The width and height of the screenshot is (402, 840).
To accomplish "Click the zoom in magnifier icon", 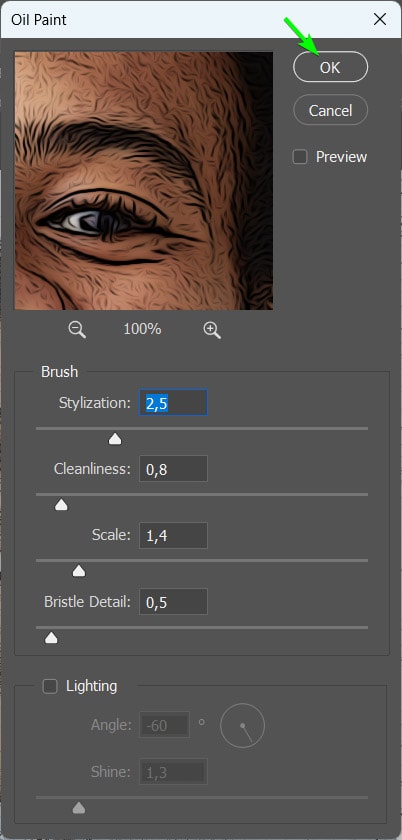I will (212, 330).
